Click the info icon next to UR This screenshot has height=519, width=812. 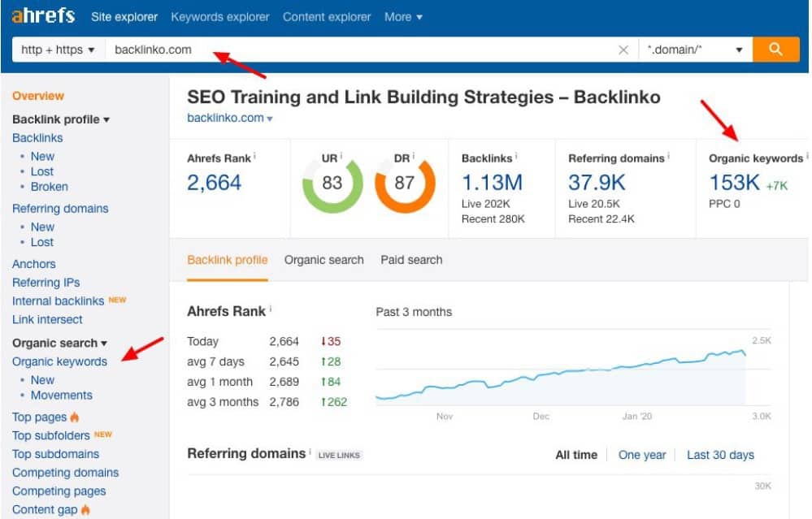(341, 155)
